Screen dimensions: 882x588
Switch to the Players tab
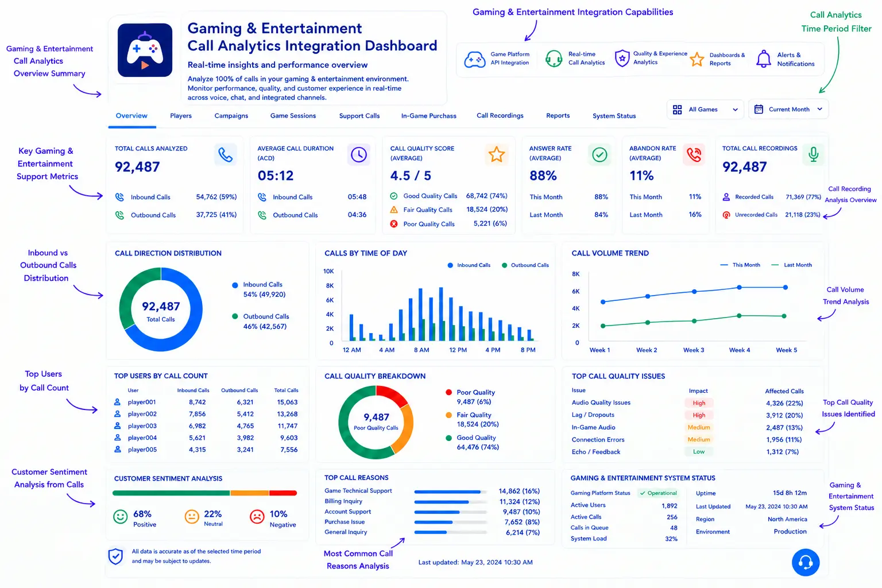(181, 116)
